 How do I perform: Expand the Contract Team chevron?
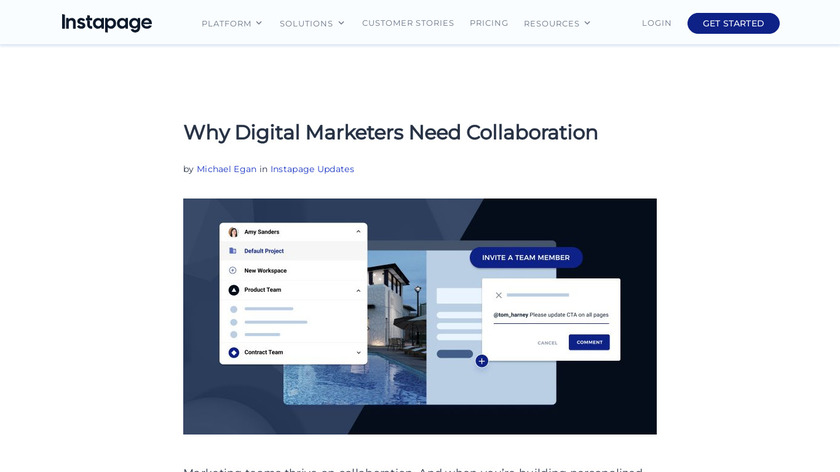(x=358, y=353)
